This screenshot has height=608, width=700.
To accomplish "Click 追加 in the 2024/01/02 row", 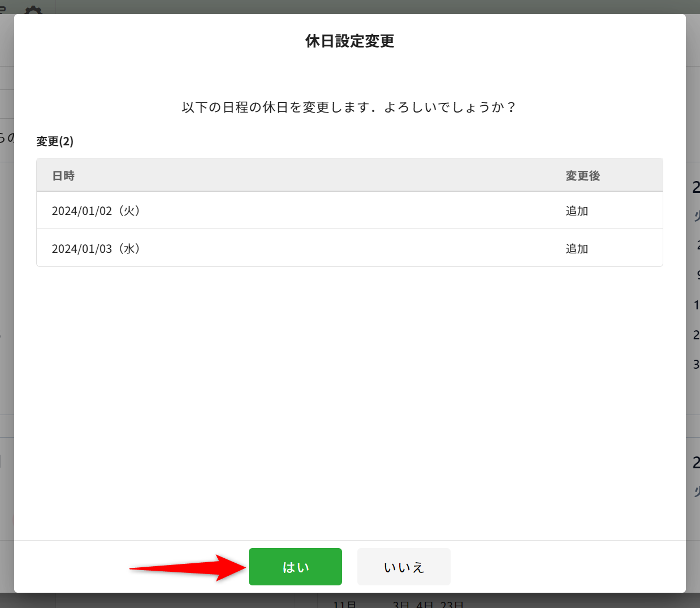I will (x=577, y=211).
